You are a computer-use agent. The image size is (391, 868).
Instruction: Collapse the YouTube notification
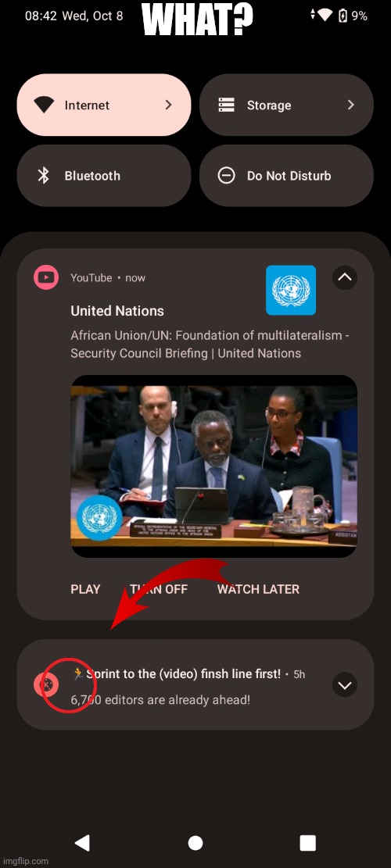(x=345, y=278)
